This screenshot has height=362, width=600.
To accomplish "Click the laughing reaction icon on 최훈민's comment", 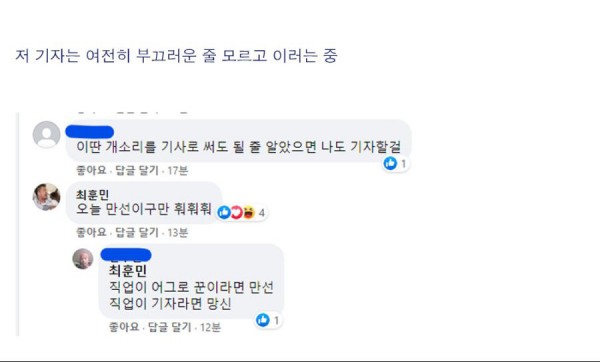I will click(248, 212).
